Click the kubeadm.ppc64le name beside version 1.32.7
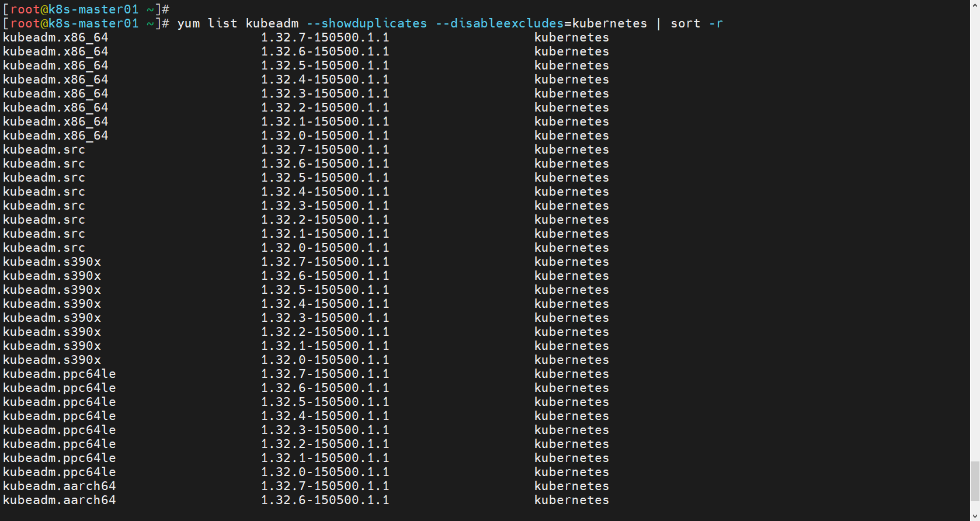 (60, 374)
